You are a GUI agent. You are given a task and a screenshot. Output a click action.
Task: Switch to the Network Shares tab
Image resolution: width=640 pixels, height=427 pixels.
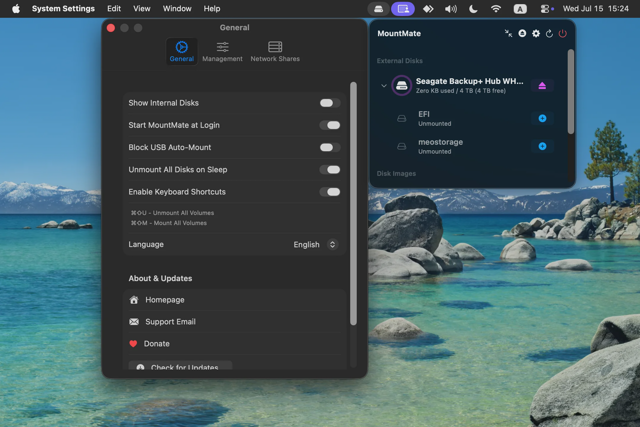275,51
